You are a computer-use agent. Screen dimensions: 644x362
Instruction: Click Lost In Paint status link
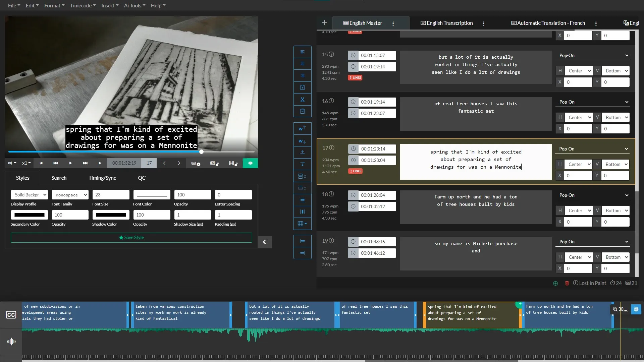[592, 283]
